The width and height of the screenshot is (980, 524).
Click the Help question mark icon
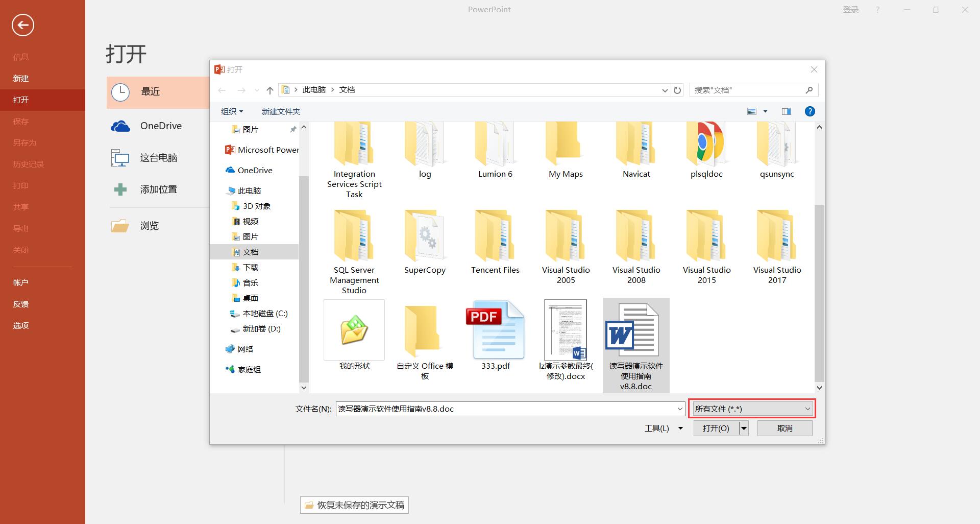pyautogui.click(x=810, y=111)
